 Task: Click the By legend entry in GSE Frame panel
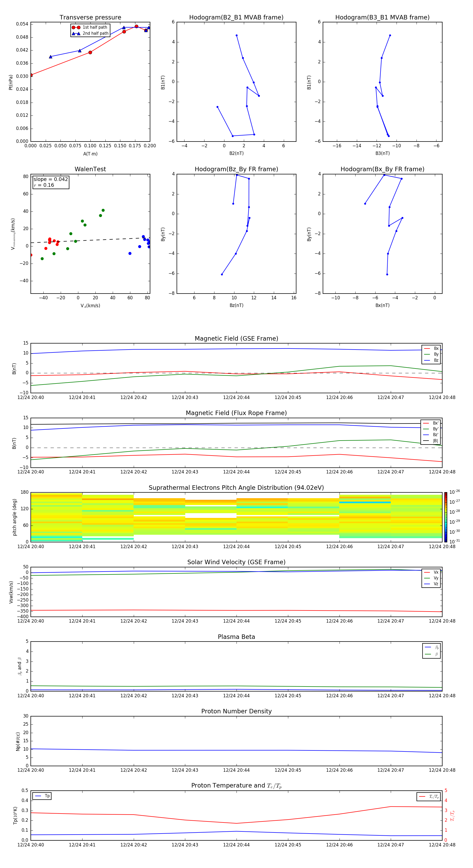[x=431, y=354]
